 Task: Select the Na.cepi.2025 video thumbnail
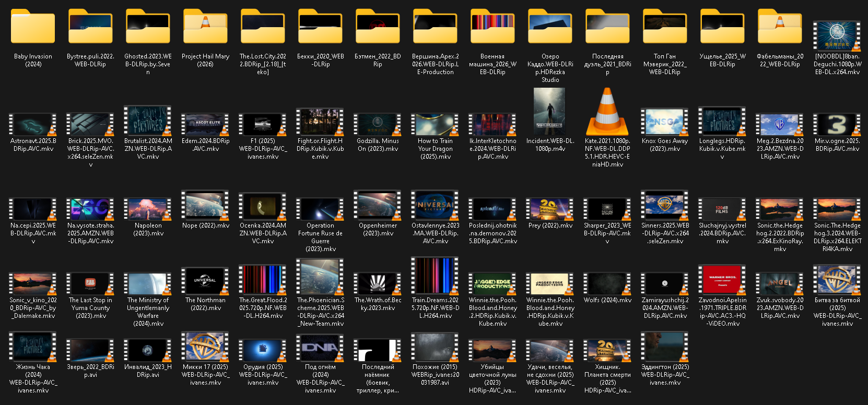coord(33,209)
